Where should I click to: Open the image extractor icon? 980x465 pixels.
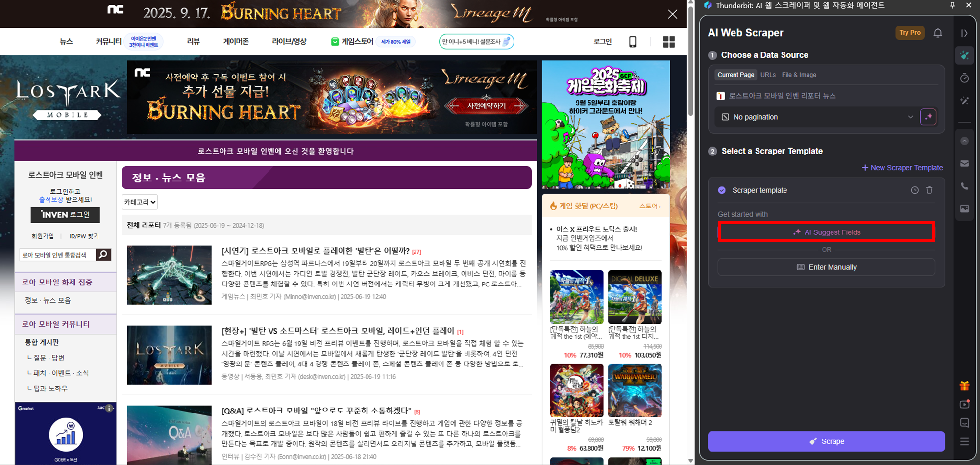click(964, 209)
